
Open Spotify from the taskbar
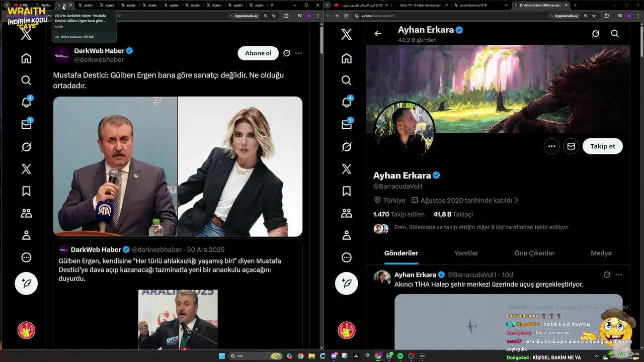click(x=400, y=356)
